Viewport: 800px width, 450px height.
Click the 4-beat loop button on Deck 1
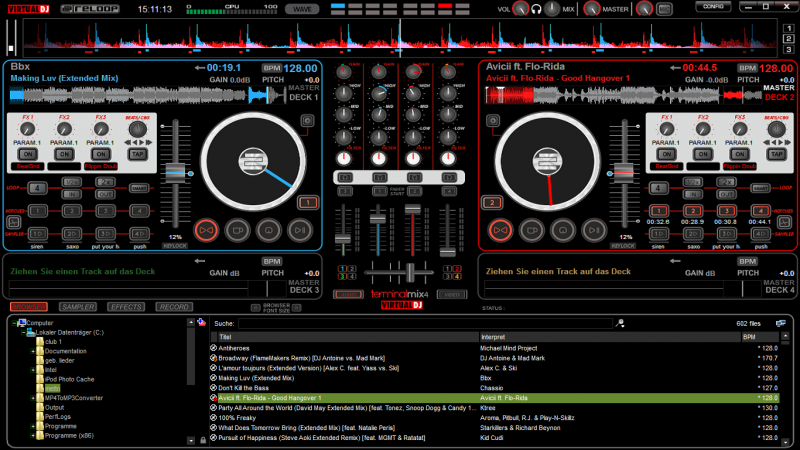click(x=36, y=187)
